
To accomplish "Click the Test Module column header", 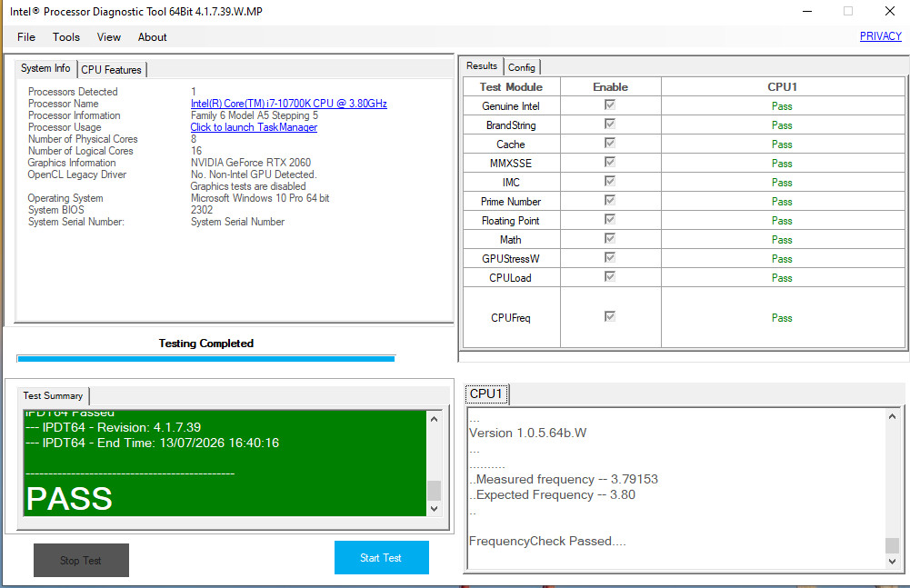I will click(511, 87).
